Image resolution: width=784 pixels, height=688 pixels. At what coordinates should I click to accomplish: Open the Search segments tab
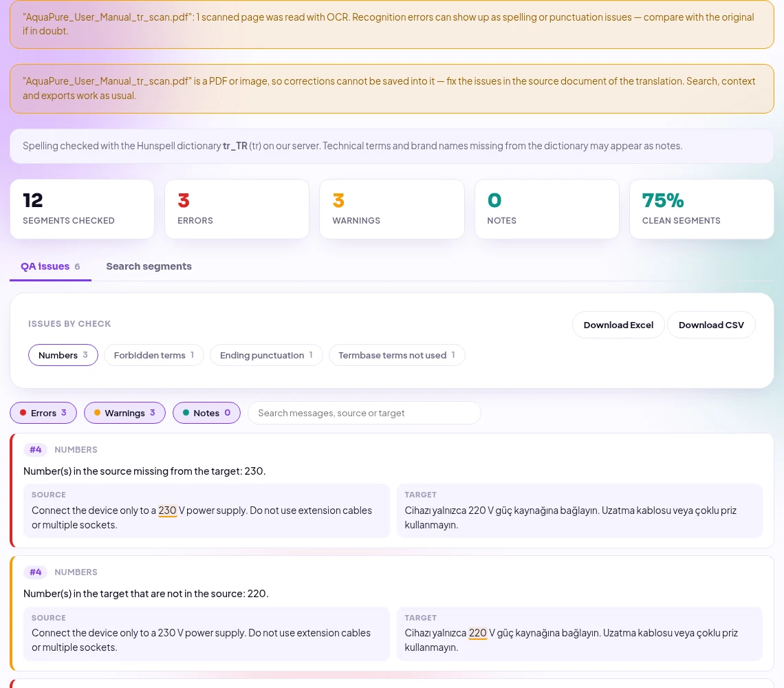pos(149,266)
